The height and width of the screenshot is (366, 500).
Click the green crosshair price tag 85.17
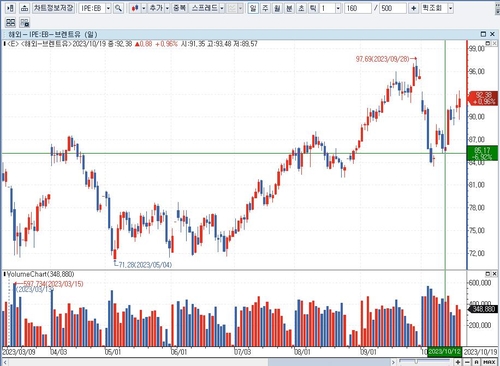(x=483, y=153)
